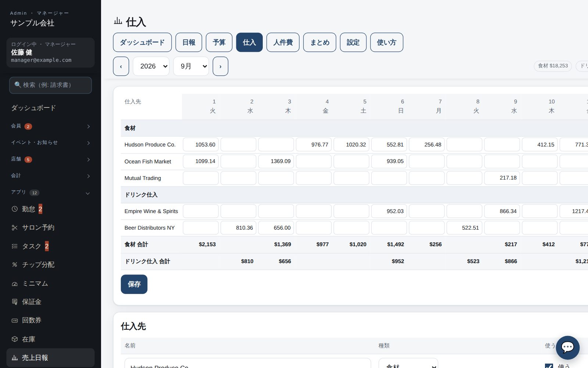
Task: Click Mutual Trading cell for day 9
Action: 502,178
